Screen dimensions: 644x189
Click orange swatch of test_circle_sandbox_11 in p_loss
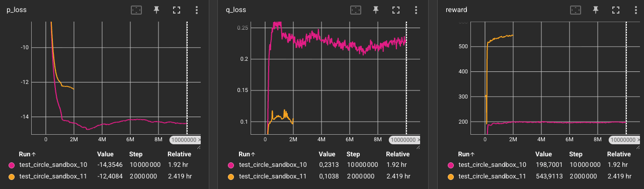[x=12, y=176]
